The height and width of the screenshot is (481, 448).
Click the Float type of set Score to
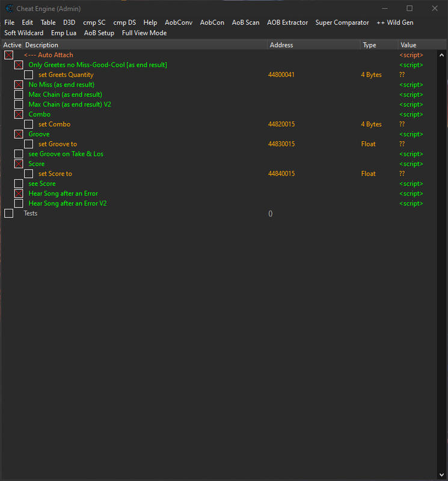(368, 174)
